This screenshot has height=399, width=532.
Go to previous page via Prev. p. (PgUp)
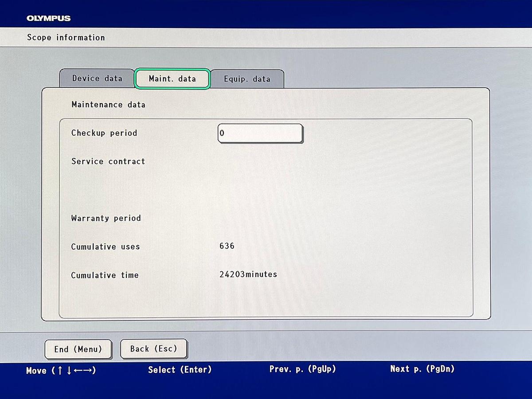303,369
